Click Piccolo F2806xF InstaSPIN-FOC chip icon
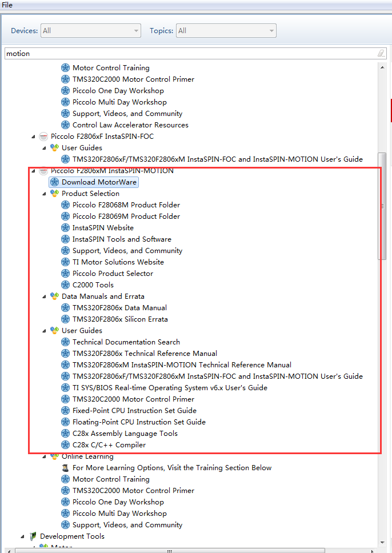The width and height of the screenshot is (392, 553). [43, 137]
